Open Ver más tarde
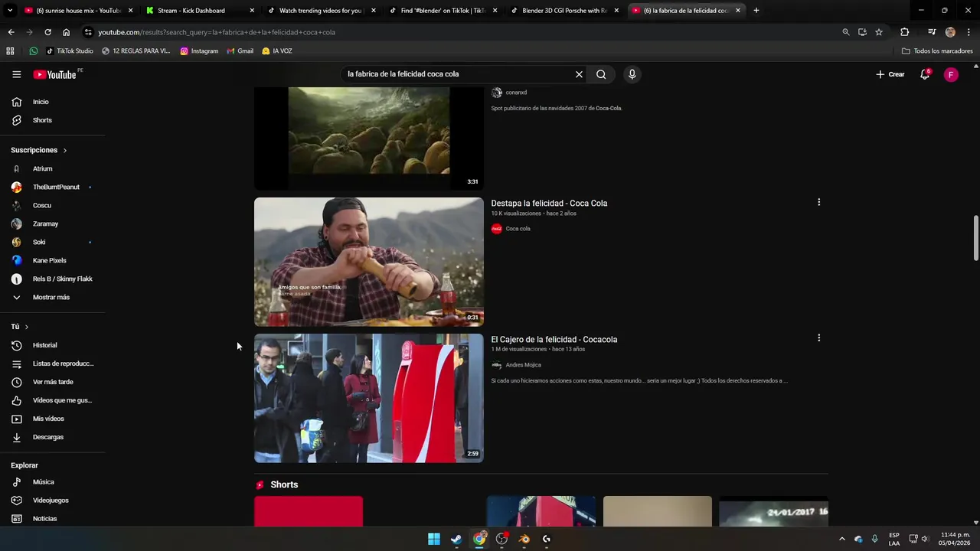The width and height of the screenshot is (980, 551). point(53,382)
